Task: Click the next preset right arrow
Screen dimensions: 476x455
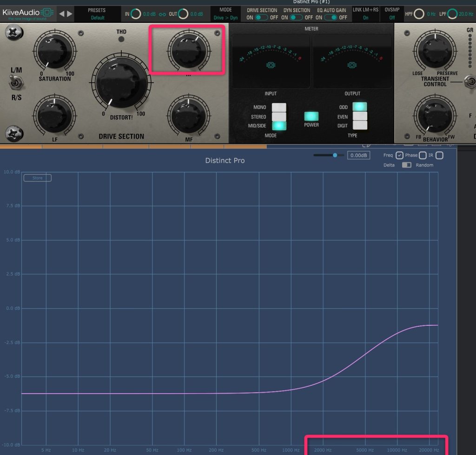Action: click(70, 13)
